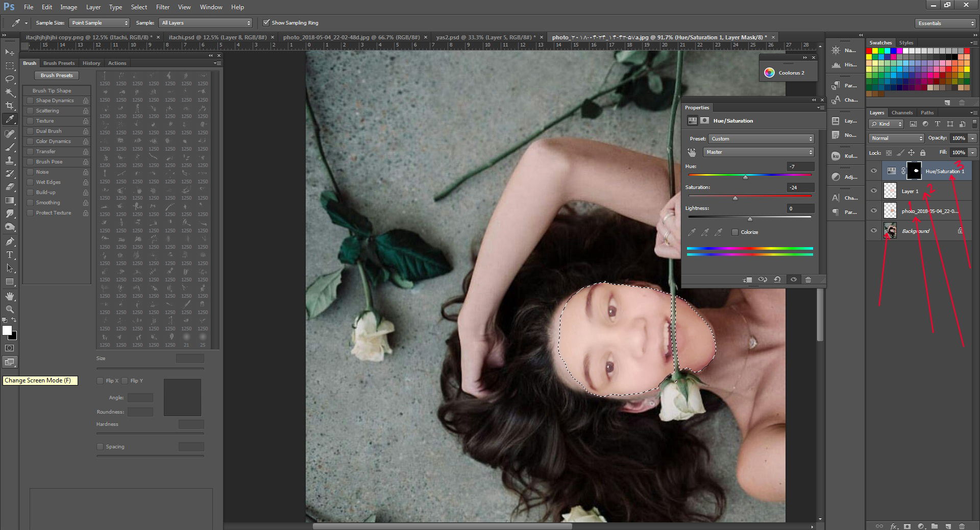This screenshot has height=530, width=980.
Task: Open the layer Kind filter dropdown
Action: pos(886,124)
